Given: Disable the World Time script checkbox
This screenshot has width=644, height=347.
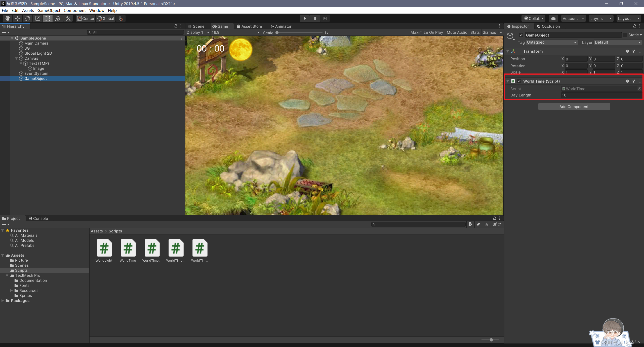Looking at the screenshot, I should 519,81.
